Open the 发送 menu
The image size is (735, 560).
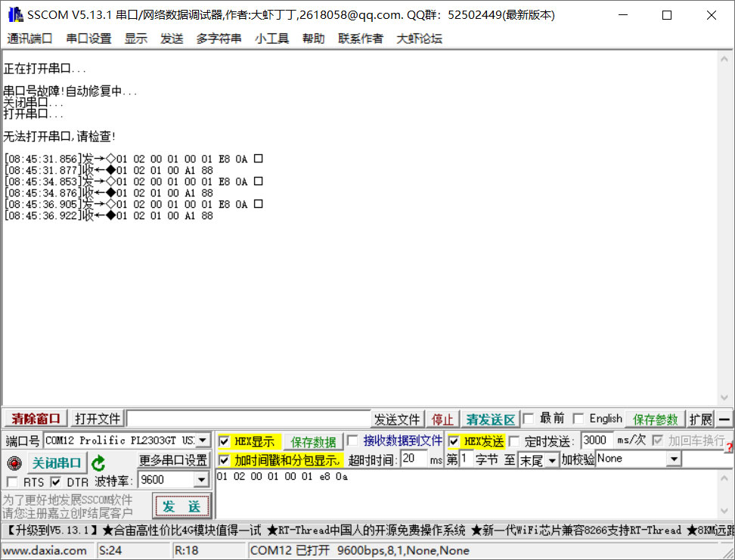coord(172,39)
